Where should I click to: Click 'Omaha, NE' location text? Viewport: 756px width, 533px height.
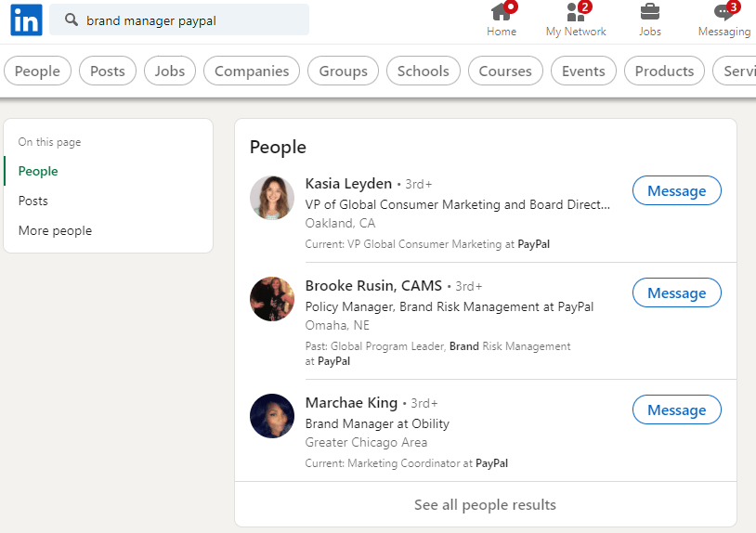pos(337,325)
